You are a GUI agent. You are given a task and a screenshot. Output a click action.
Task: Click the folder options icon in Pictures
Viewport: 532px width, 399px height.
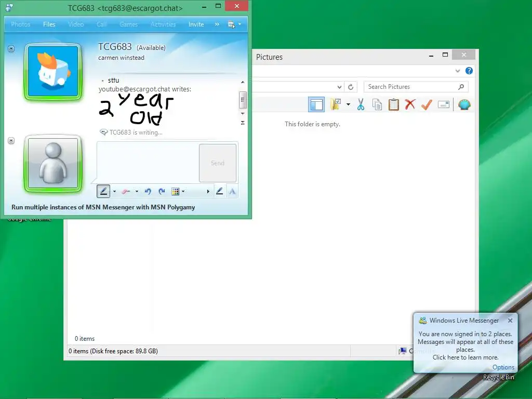coord(336,104)
